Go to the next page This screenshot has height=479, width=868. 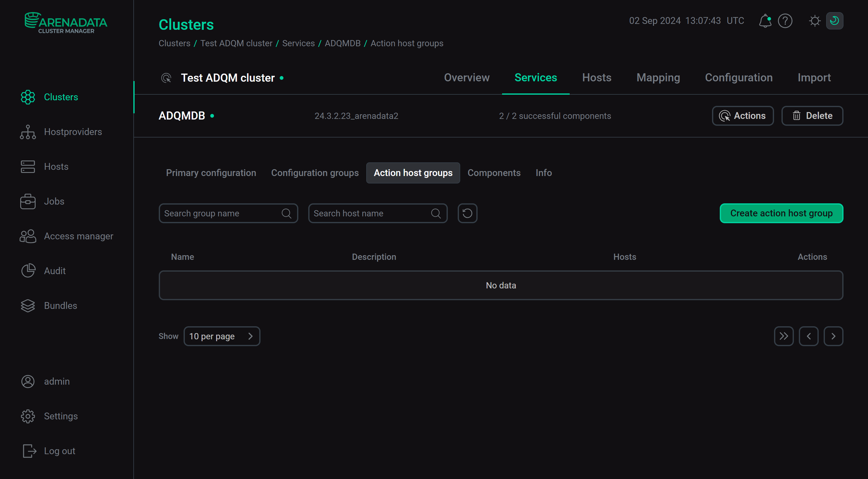coord(833,336)
